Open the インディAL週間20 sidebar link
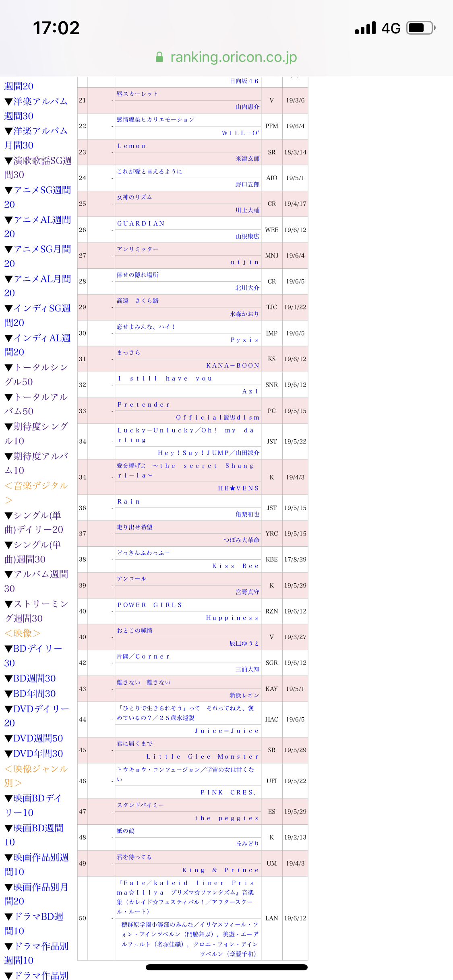The width and height of the screenshot is (453, 980). pyautogui.click(x=37, y=345)
